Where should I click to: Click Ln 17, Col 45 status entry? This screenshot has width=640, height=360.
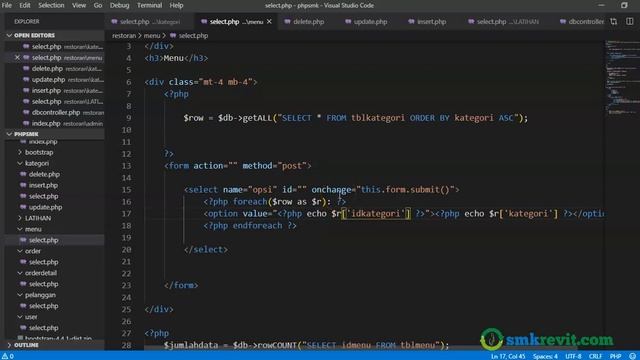(x=508, y=356)
